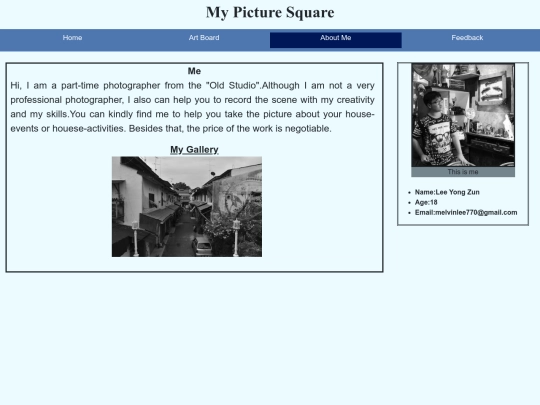Image resolution: width=540 pixels, height=405 pixels.
Task: Select the About Me tab
Action: 335,40
